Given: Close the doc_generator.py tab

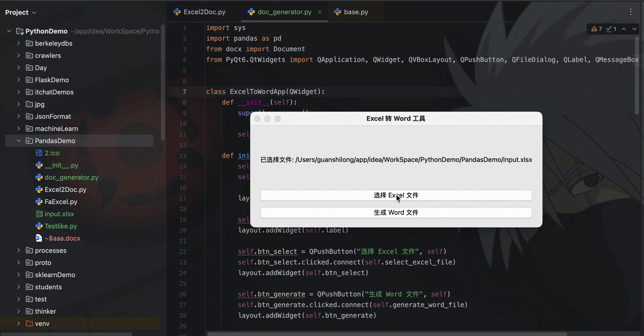Looking at the screenshot, I should coord(320,12).
